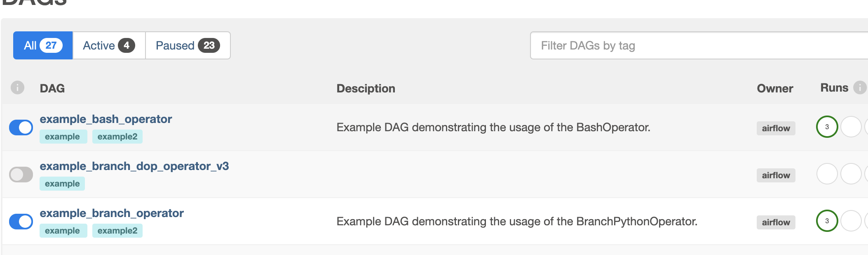This screenshot has width=868, height=255.
Task: Click second empty run circle for example_branch_dop_operator_v3
Action: tap(851, 174)
